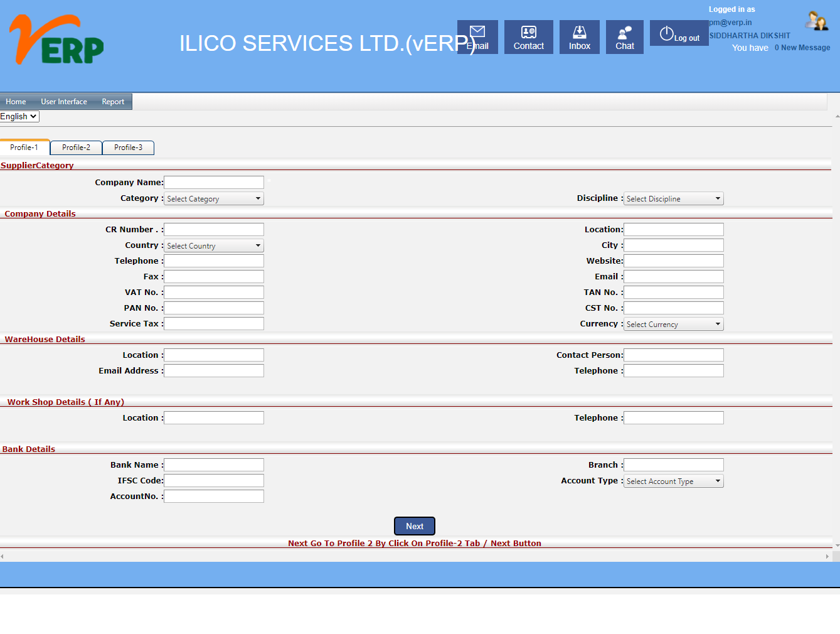
Task: Expand the Select Country dropdown
Action: point(214,246)
